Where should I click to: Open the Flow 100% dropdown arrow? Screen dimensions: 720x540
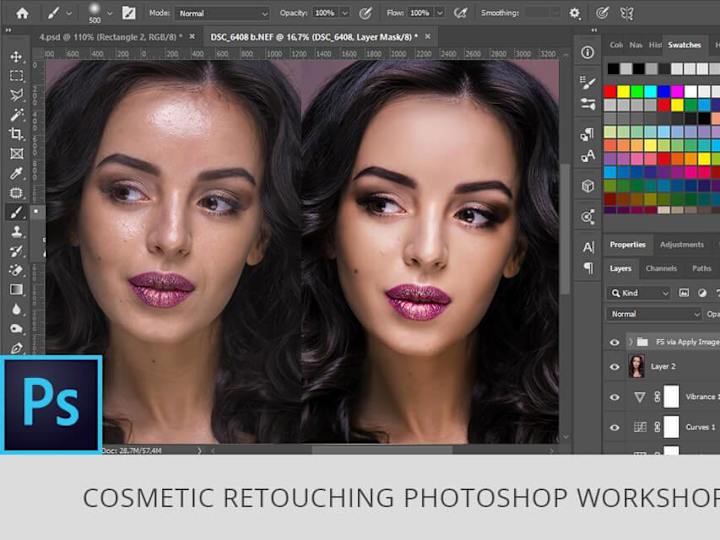[440, 13]
